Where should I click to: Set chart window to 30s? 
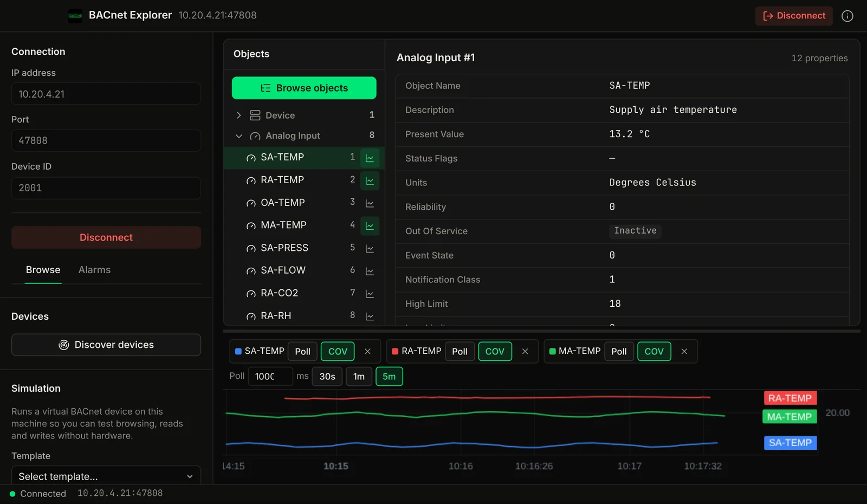[327, 377]
